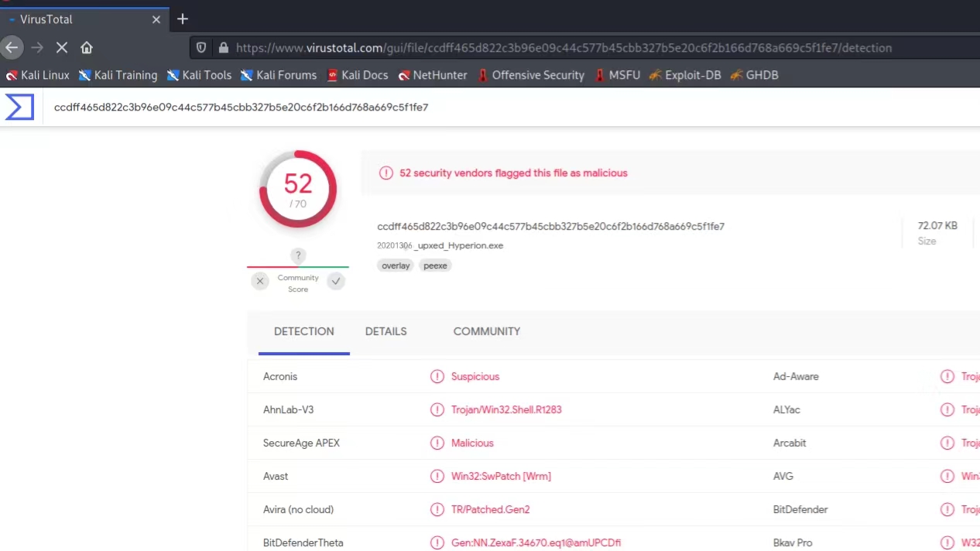Screen dimensions: 980x551
Task: Click the Avira (no cloud) vendor name
Action: pos(298,509)
